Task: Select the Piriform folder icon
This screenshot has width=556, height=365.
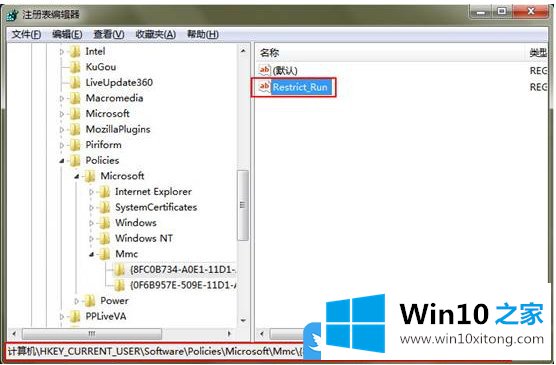Action: (x=75, y=145)
